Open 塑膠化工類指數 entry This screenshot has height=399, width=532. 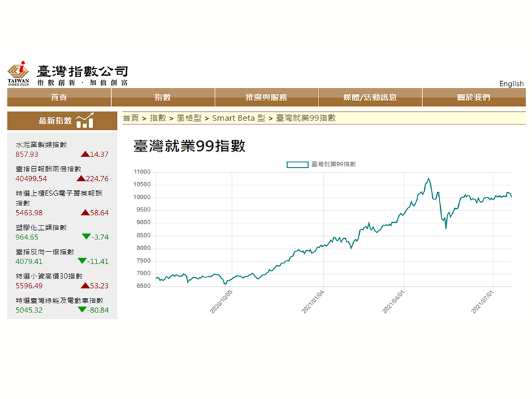tap(41, 227)
